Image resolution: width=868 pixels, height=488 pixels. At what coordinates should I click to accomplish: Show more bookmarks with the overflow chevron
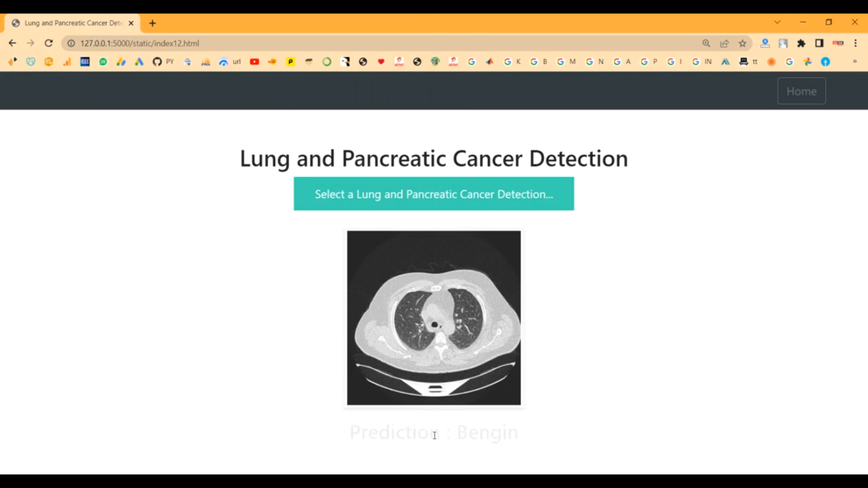(x=855, y=62)
